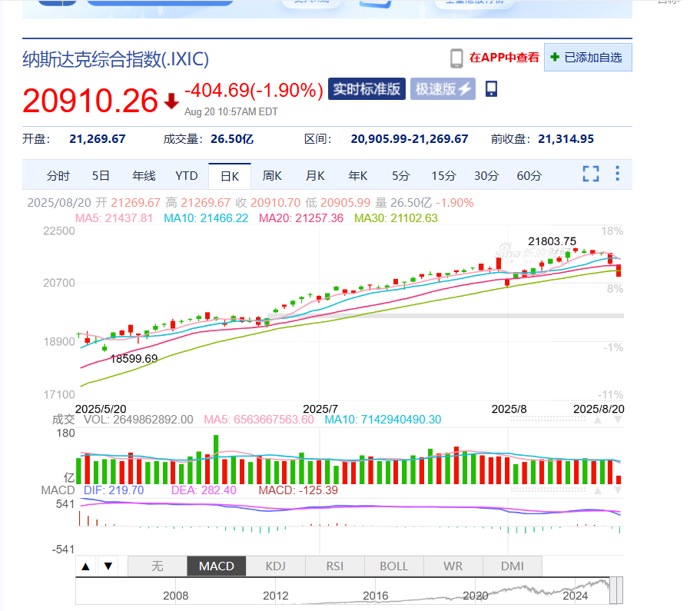Select the YTD tab
Viewport: 700px width, 611px height.
187,175
